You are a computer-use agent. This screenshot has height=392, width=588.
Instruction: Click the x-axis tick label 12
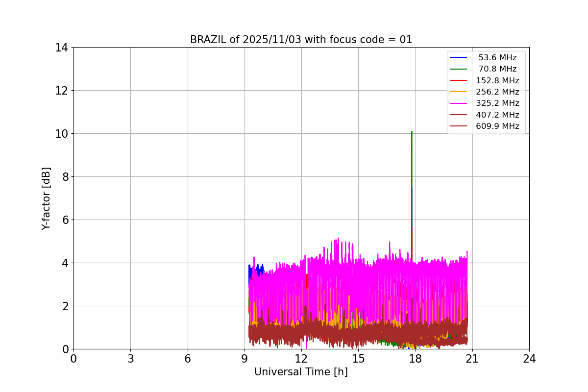(301, 359)
